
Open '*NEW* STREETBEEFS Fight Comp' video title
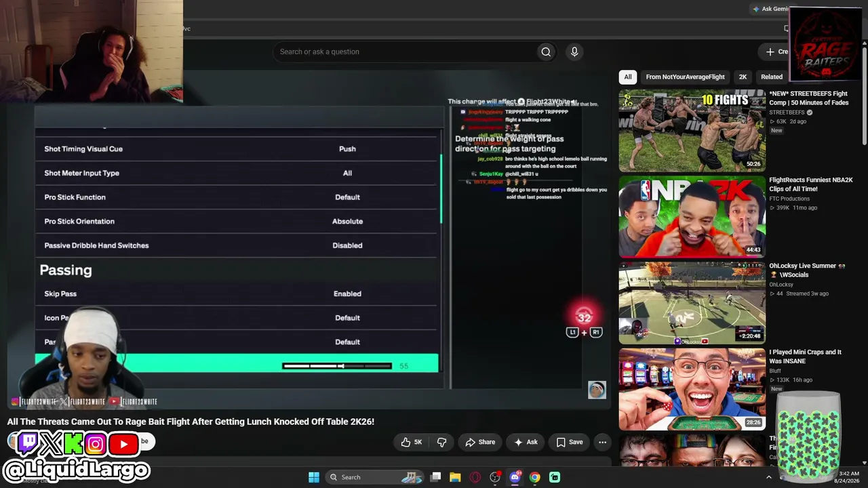click(x=808, y=98)
